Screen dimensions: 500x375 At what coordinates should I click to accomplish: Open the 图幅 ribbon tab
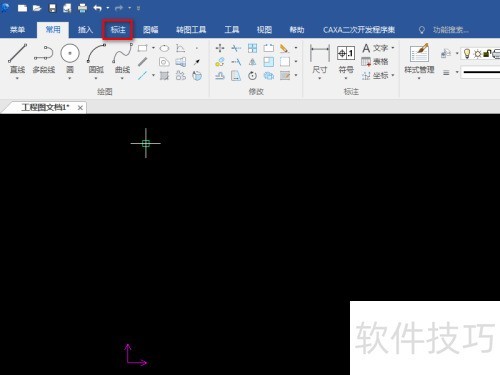click(x=151, y=30)
